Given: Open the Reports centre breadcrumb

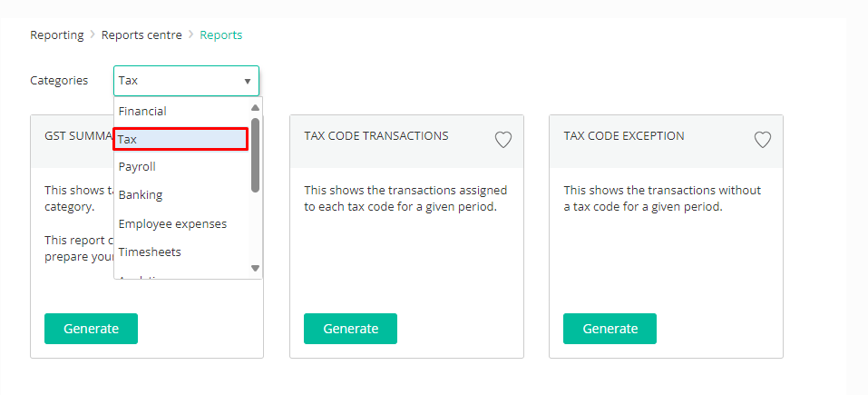Looking at the screenshot, I should (x=141, y=35).
